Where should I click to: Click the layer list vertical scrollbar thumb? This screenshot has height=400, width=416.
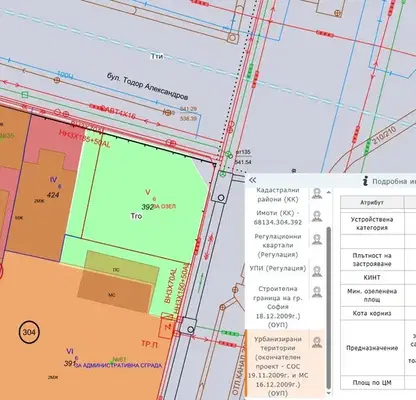(x=329, y=307)
